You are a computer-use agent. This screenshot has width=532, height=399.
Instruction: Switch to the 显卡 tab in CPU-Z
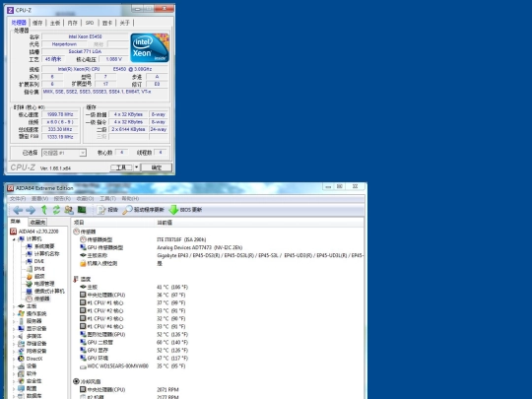coord(106,23)
